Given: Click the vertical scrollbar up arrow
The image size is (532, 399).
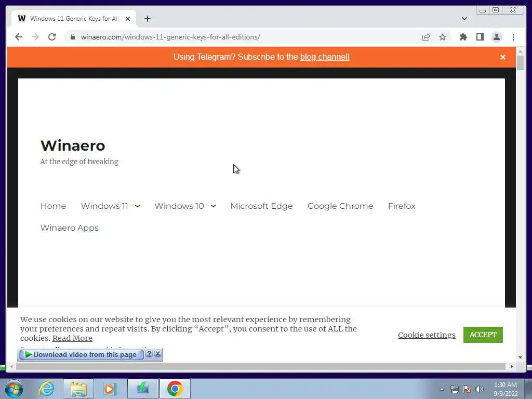Looking at the screenshot, I should click(520, 51).
